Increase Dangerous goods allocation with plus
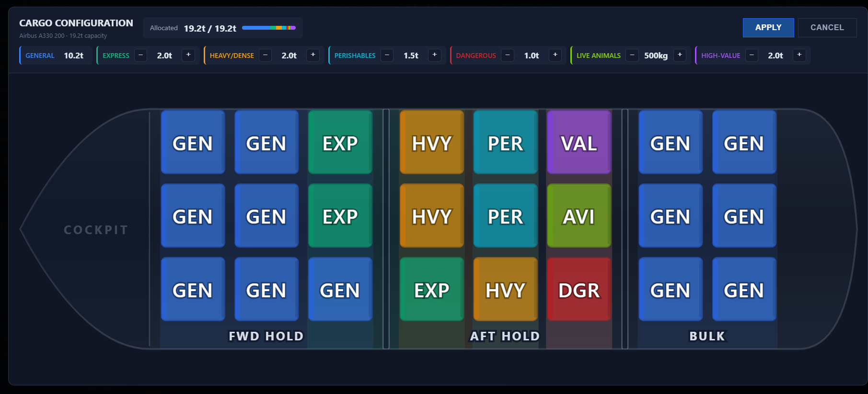Viewport: 868px width, 394px height. [555, 55]
